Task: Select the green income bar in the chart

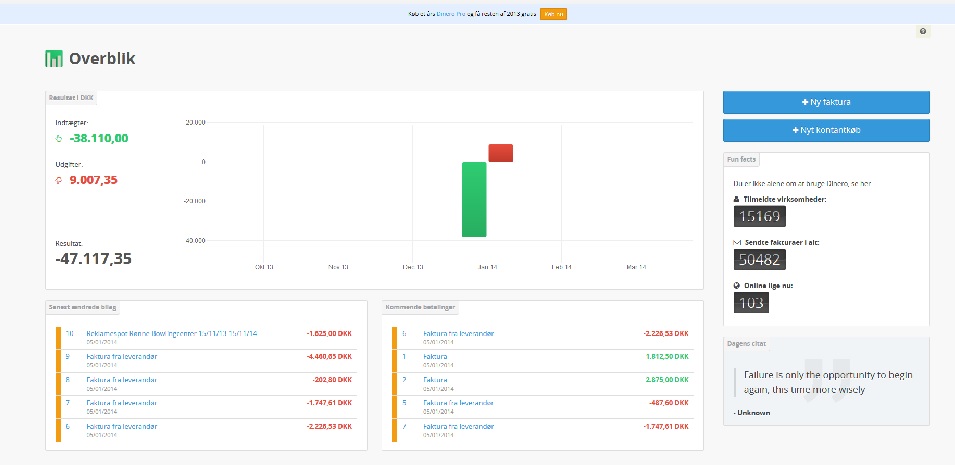Action: (474, 199)
